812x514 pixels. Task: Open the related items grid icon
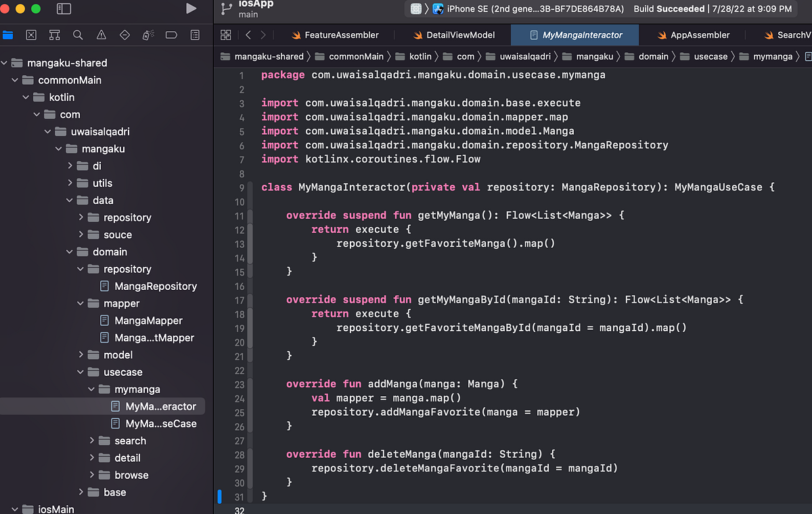click(x=226, y=35)
